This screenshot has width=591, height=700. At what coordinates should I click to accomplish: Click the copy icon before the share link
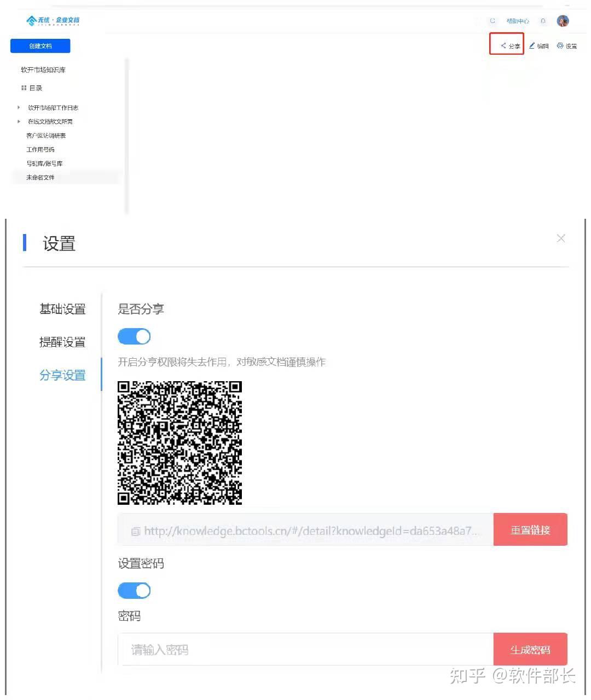coord(136,531)
